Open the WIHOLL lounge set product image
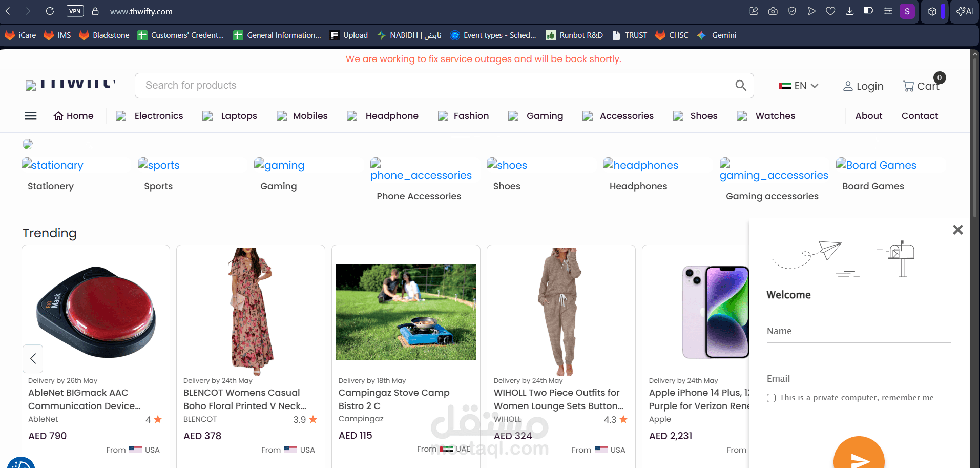Screen dimensions: 980x468 [561, 312]
